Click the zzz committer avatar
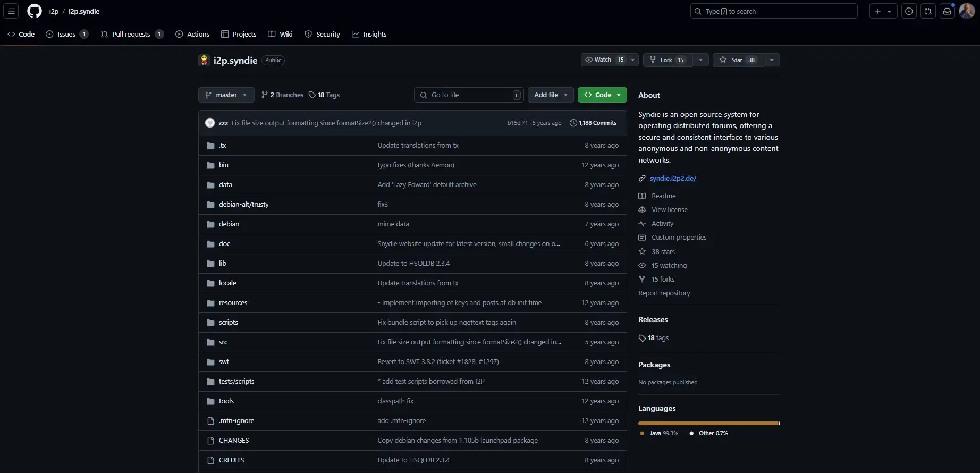980x473 pixels. tap(210, 123)
